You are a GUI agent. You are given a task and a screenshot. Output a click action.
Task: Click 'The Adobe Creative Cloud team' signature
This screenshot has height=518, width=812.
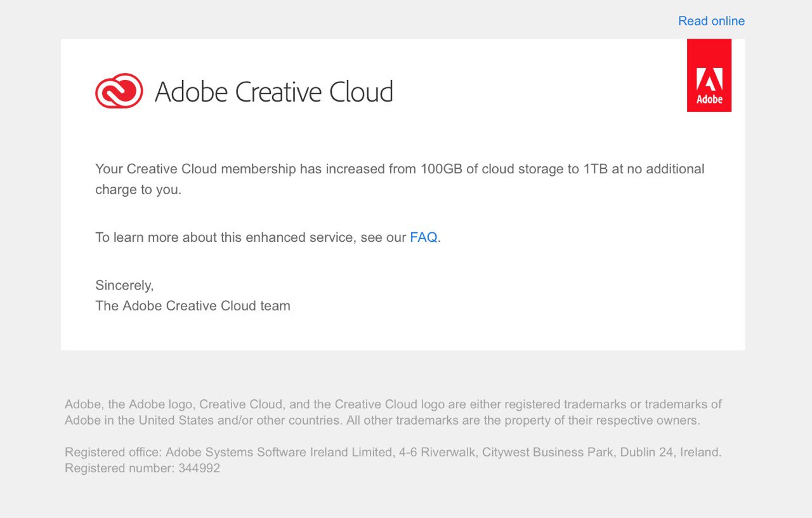pyautogui.click(x=193, y=306)
